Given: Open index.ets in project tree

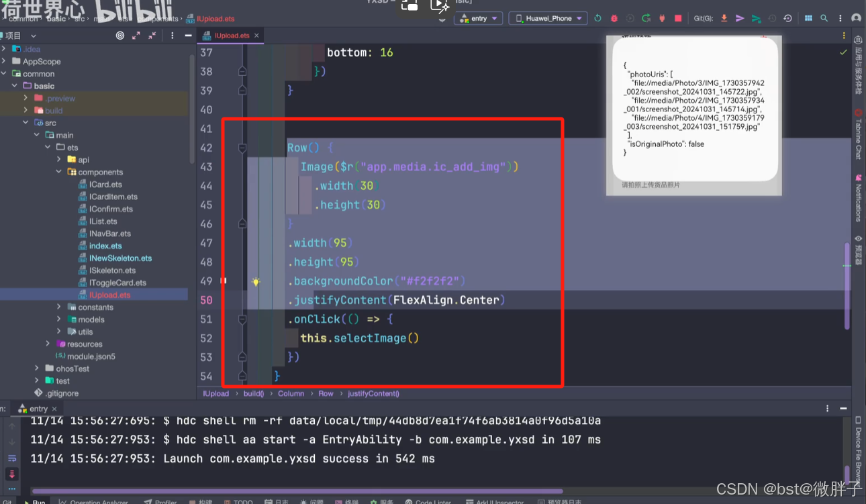Looking at the screenshot, I should (99, 246).
